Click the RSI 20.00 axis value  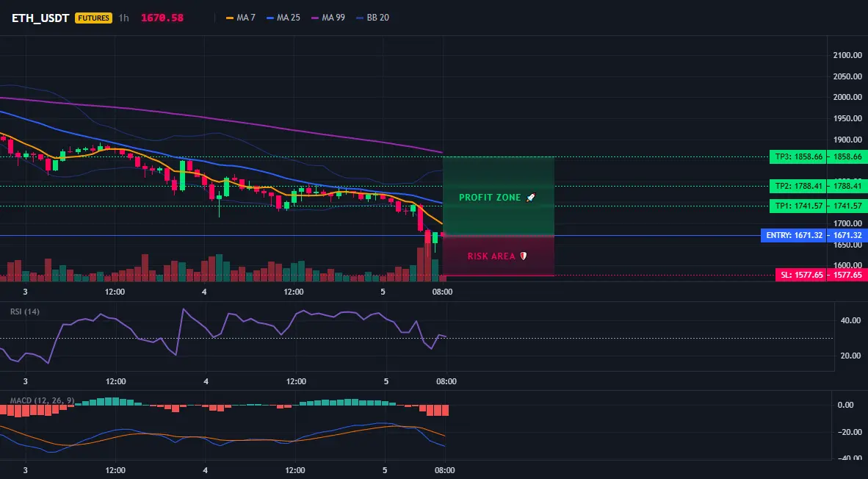coord(850,356)
